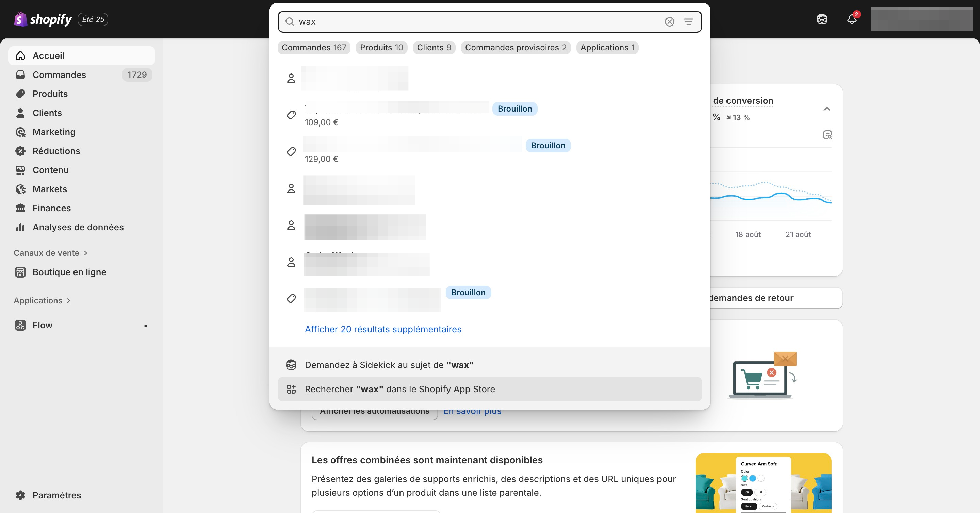Ask Sidekick about "wax"
The image size is (980, 513).
click(x=490, y=365)
